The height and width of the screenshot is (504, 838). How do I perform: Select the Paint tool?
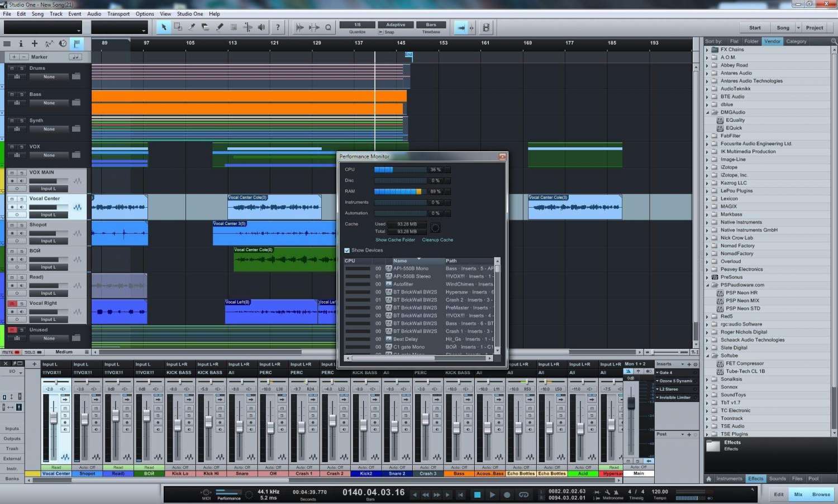[x=220, y=27]
